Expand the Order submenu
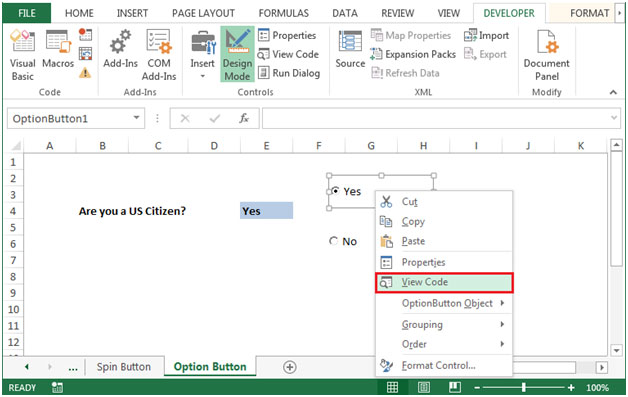628x397 pixels. 444,344
